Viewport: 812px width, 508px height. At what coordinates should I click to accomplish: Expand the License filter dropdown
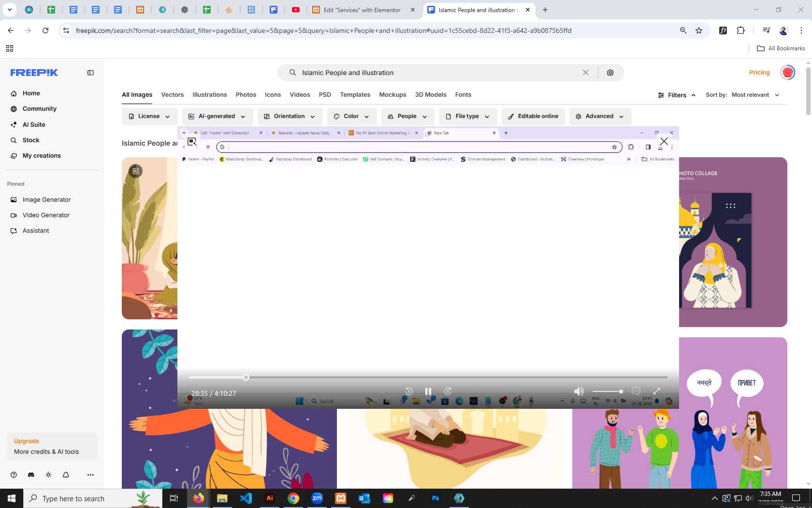[149, 117]
